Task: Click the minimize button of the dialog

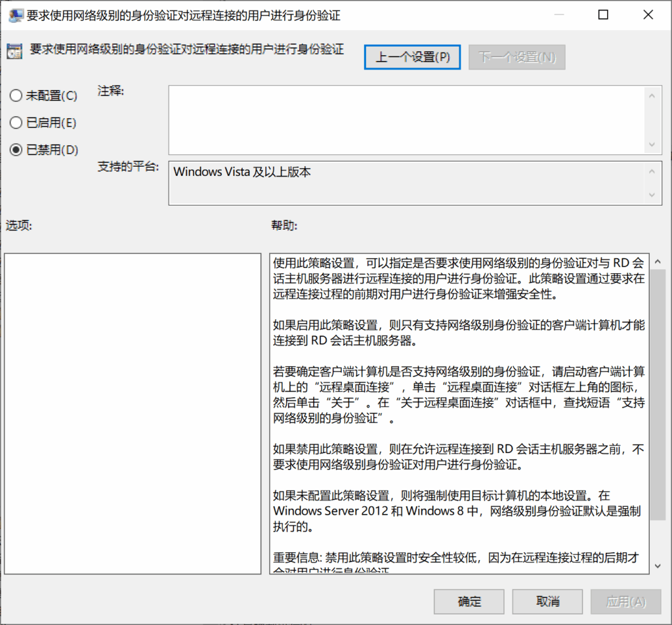Action: pyautogui.click(x=558, y=14)
